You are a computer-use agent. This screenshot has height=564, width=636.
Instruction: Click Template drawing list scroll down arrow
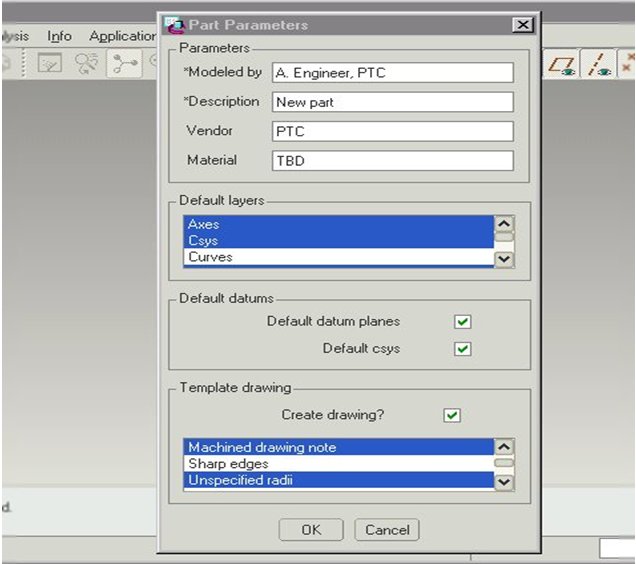pyautogui.click(x=504, y=482)
